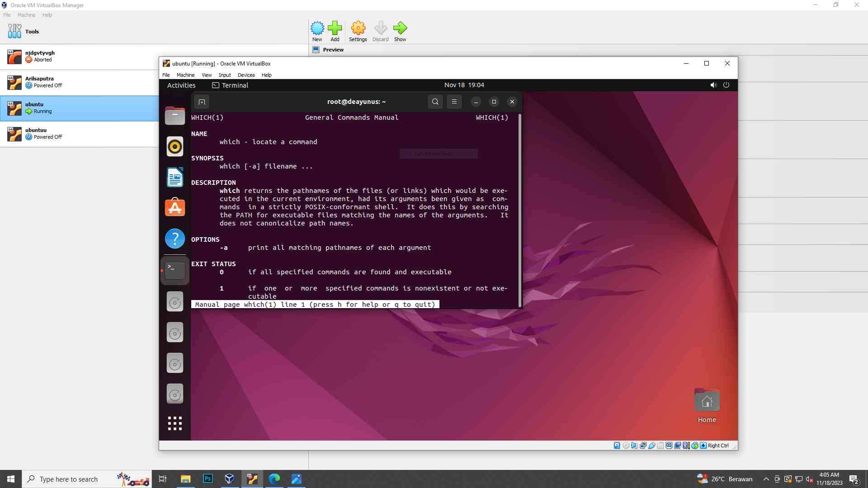Open the Machine menu of the ubuntu VM window
This screenshot has height=488, width=868.
click(185, 75)
